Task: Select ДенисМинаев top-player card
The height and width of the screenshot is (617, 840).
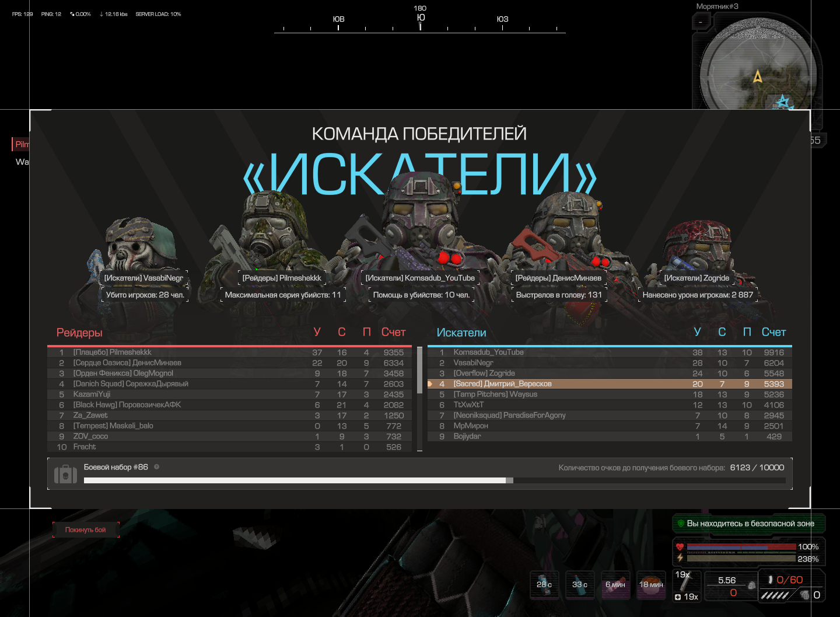Action: click(558, 278)
